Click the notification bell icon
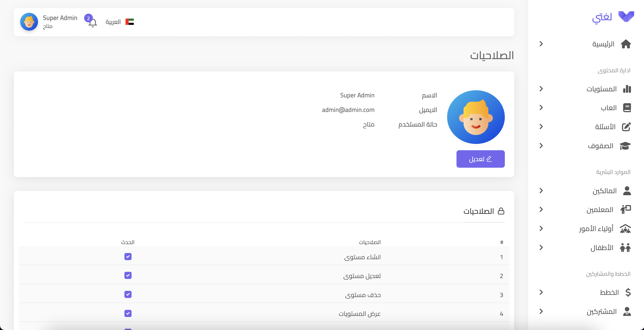This screenshot has height=330, width=644. click(92, 23)
